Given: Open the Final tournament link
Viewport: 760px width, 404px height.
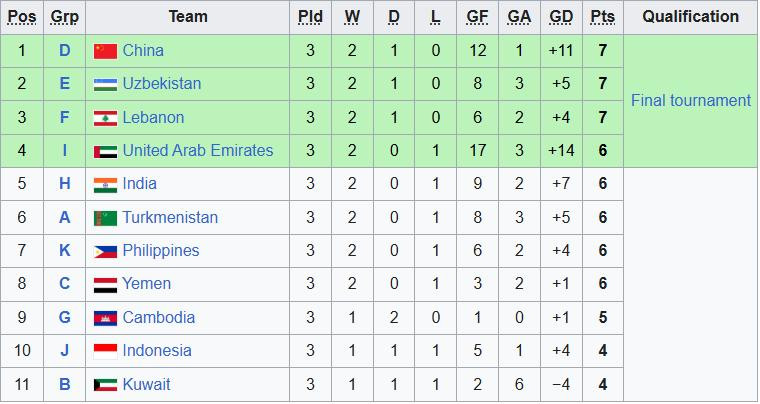Looking at the screenshot, I should (690, 101).
